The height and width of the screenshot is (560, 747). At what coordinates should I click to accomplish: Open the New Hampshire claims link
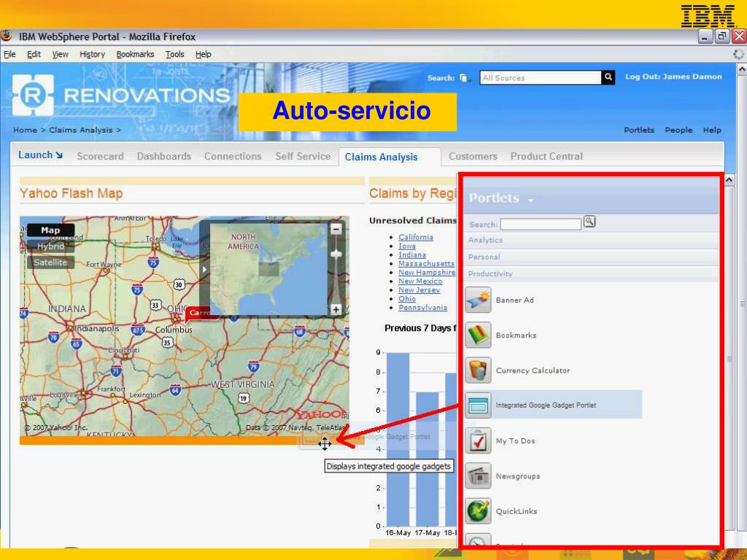click(x=427, y=273)
